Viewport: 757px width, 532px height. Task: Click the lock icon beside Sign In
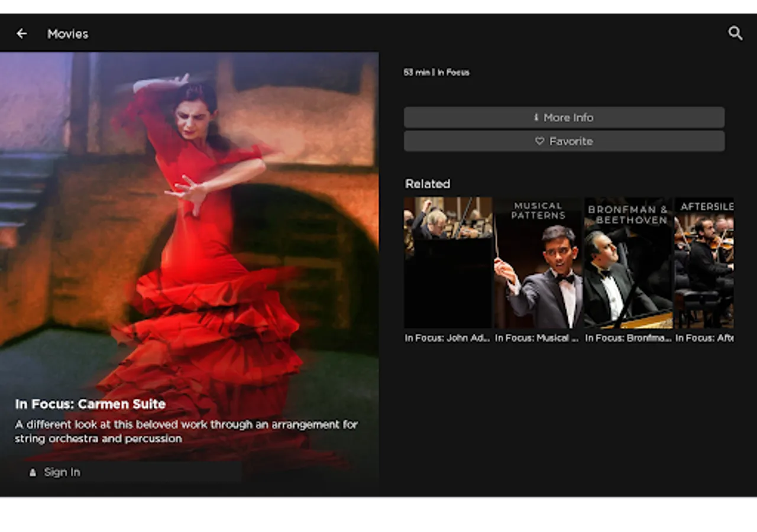coord(33,472)
